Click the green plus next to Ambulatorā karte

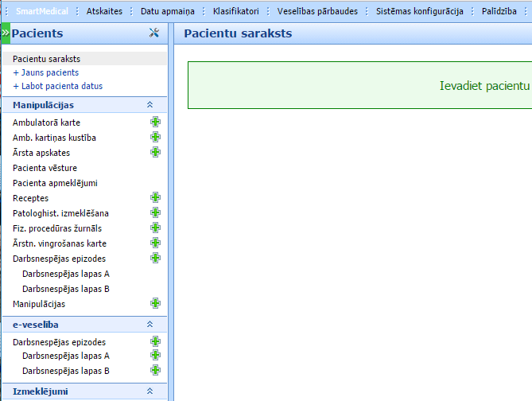155,123
